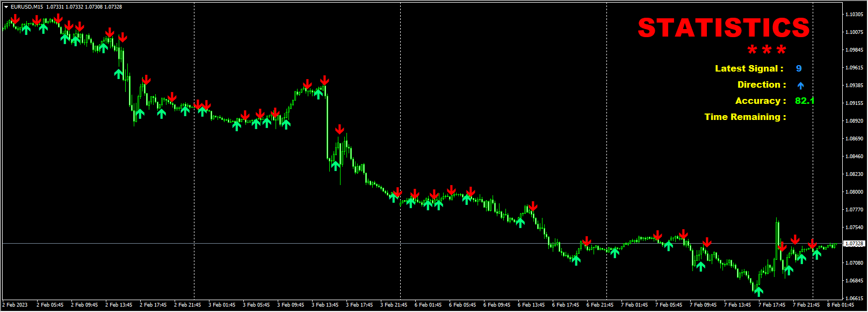Click time axis label 2 Feb 13:45
868x312 pixels.
(x=119, y=305)
